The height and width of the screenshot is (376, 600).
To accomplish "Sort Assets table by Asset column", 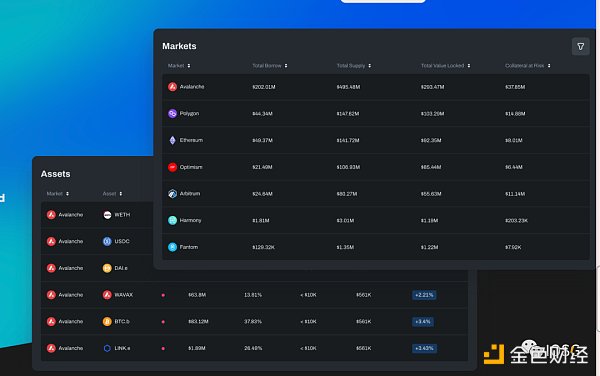I will tap(112, 194).
